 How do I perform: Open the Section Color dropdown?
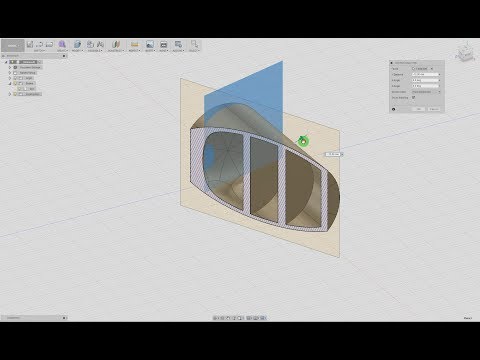(x=426, y=92)
